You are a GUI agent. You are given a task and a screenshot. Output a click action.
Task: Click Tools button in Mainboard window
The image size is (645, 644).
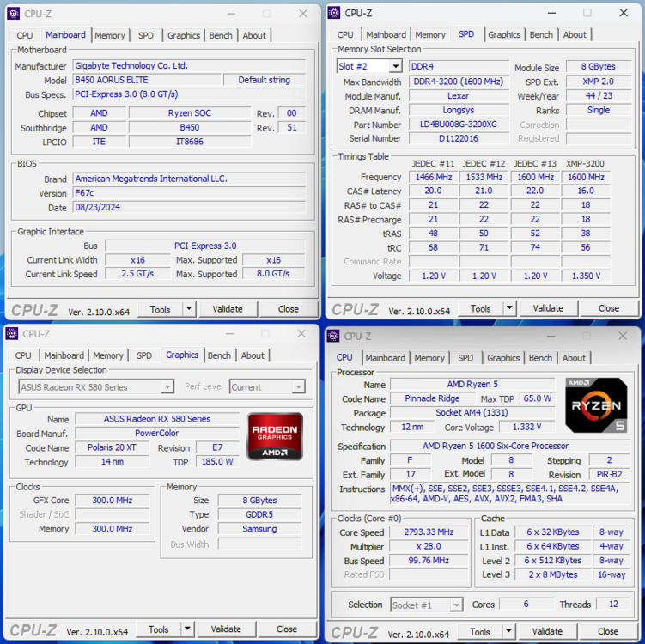tap(160, 309)
